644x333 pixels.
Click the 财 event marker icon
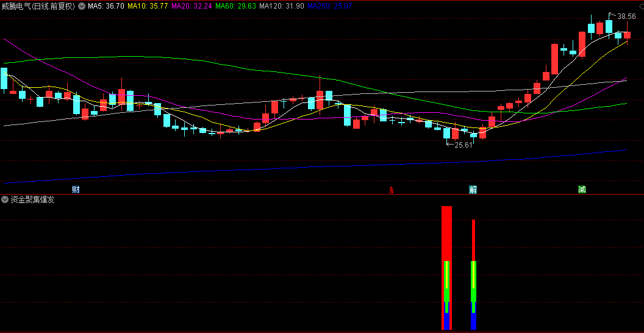click(76, 189)
